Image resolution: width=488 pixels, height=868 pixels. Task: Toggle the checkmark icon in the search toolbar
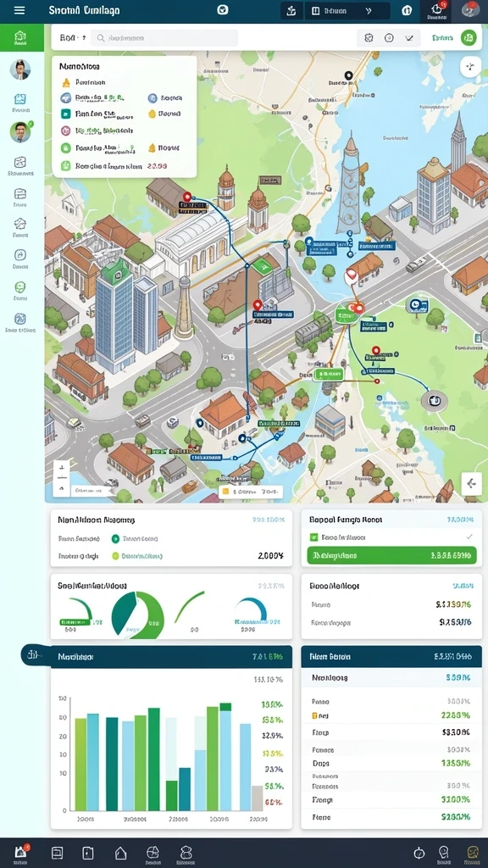(409, 37)
